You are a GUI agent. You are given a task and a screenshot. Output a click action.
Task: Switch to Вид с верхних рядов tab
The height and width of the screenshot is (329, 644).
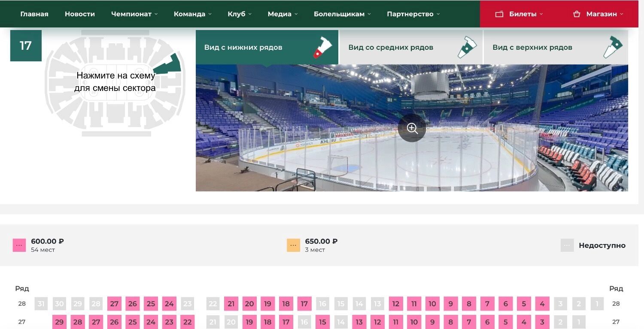tap(532, 47)
